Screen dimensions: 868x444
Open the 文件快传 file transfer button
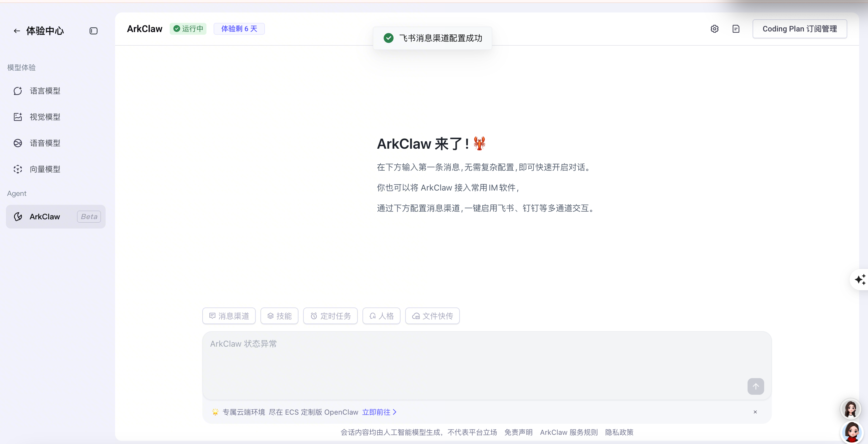coord(432,316)
